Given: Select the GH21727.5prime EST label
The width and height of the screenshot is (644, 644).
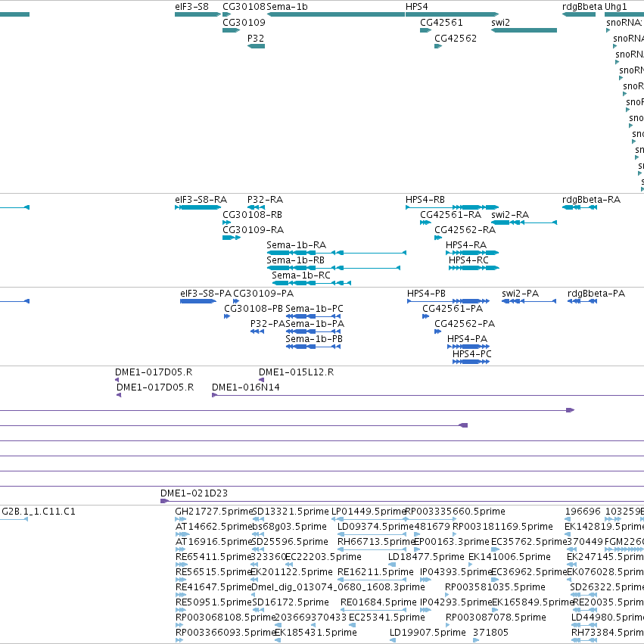Looking at the screenshot, I should tap(213, 512).
